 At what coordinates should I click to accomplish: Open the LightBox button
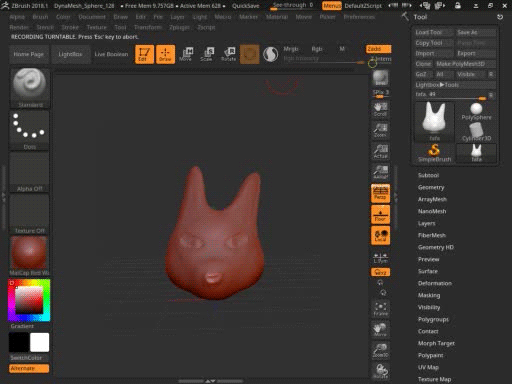click(70, 54)
